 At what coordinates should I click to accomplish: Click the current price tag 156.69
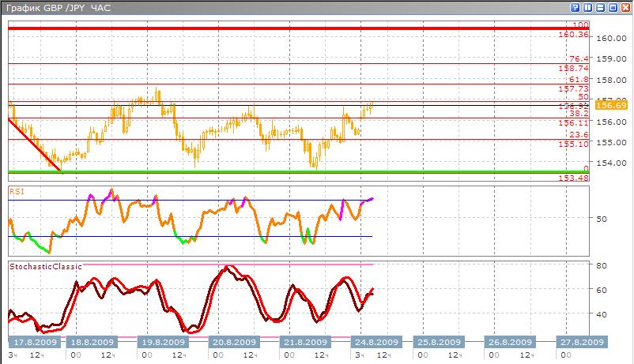tap(611, 105)
